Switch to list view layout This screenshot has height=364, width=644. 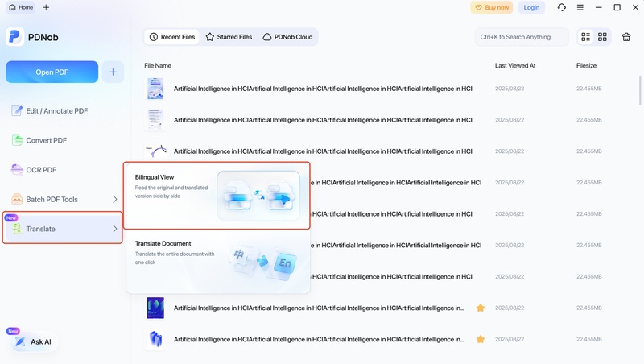coord(586,37)
